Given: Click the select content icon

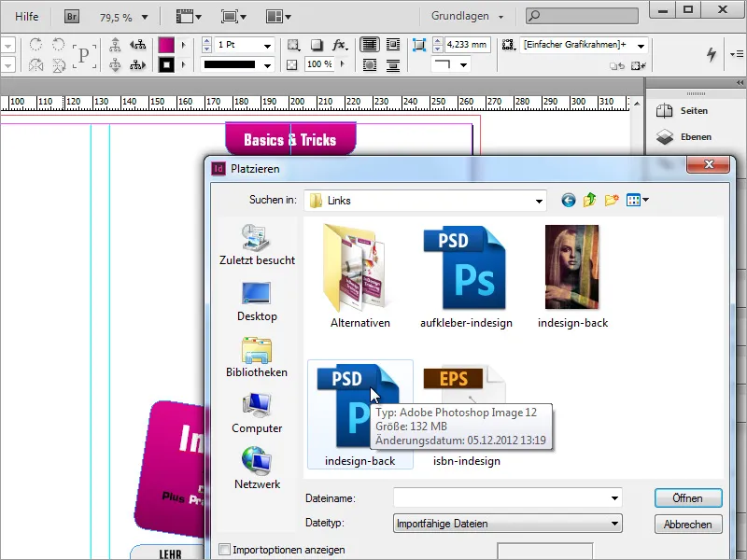Looking at the screenshot, I should (x=115, y=64).
